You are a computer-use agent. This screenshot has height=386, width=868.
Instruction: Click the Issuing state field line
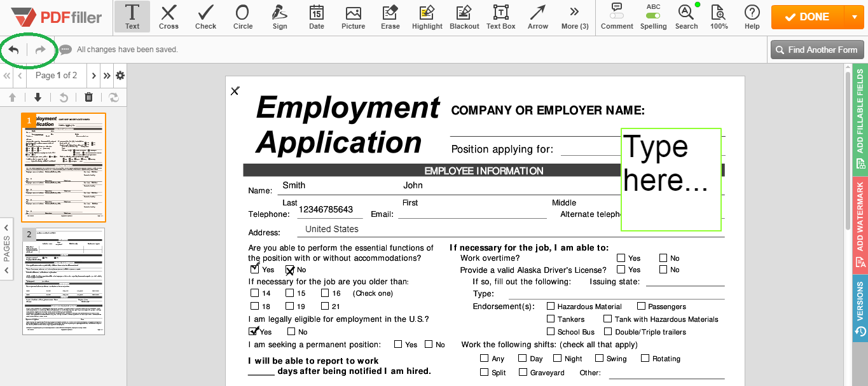click(684, 281)
